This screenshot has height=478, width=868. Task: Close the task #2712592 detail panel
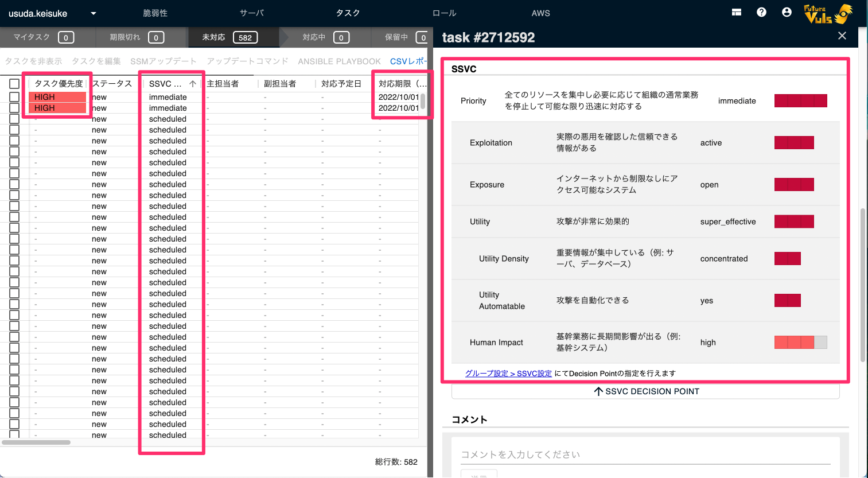point(842,36)
